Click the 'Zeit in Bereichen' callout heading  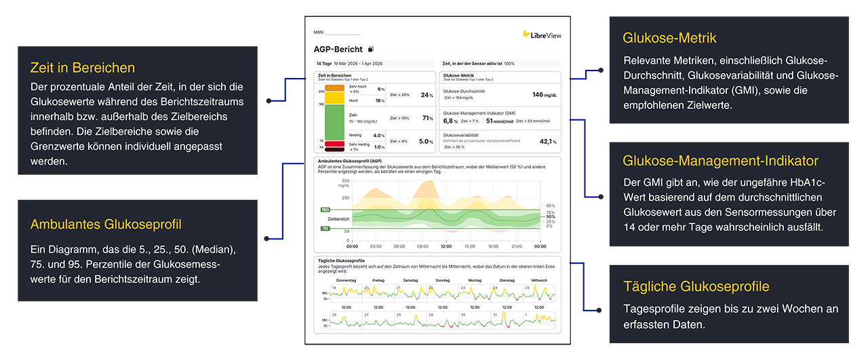tap(83, 68)
